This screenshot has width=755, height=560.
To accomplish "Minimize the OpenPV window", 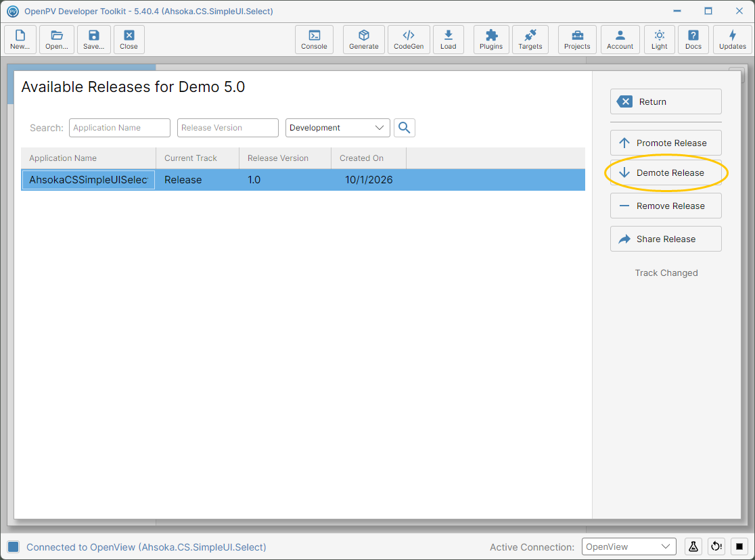I will (677, 11).
